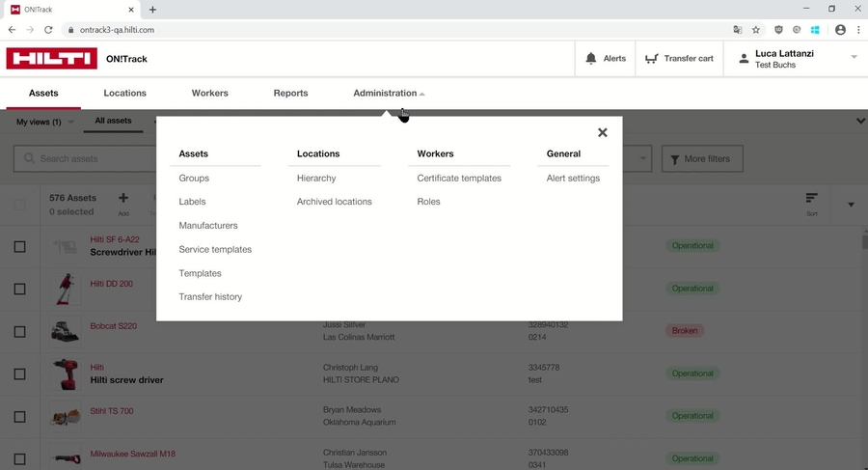Screen dimensions: 868x470
Task: Click the Search assets input field
Action: pos(85,158)
